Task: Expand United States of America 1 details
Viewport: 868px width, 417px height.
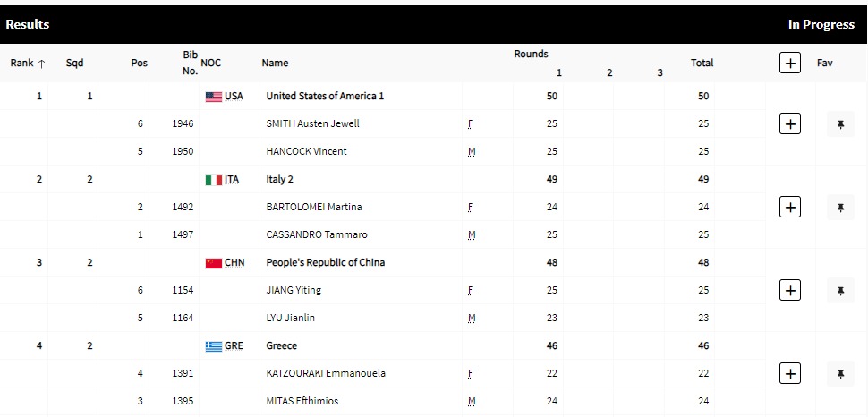Action: [789, 124]
